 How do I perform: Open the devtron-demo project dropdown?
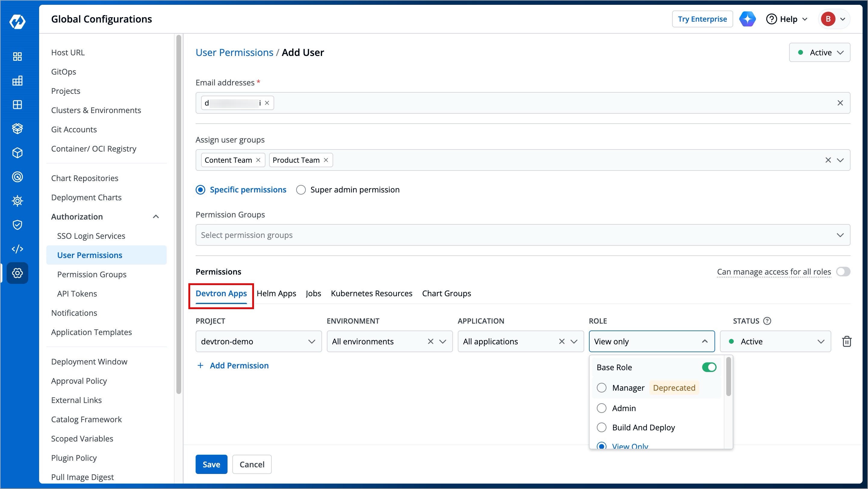pyautogui.click(x=259, y=342)
